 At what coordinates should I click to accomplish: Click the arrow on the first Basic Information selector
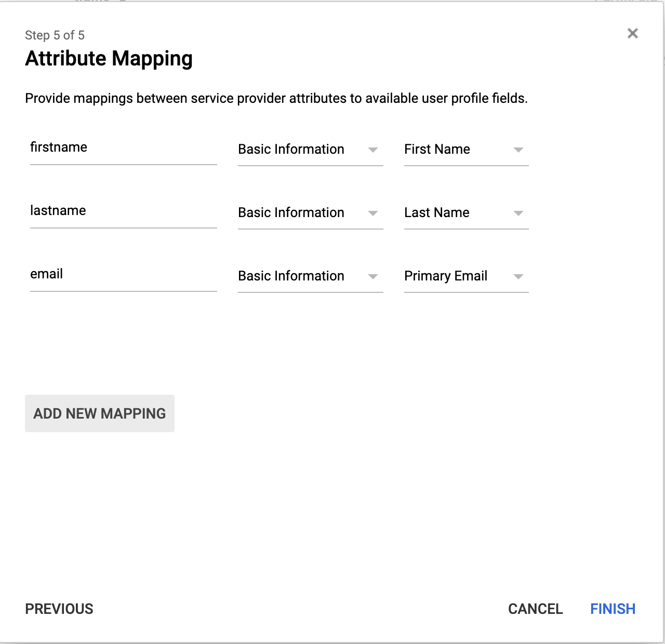374,150
